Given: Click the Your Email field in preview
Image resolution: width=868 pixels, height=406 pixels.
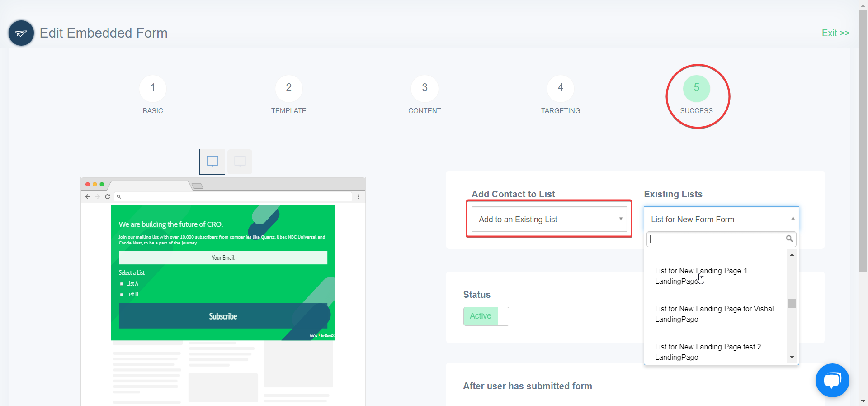Looking at the screenshot, I should (223, 258).
